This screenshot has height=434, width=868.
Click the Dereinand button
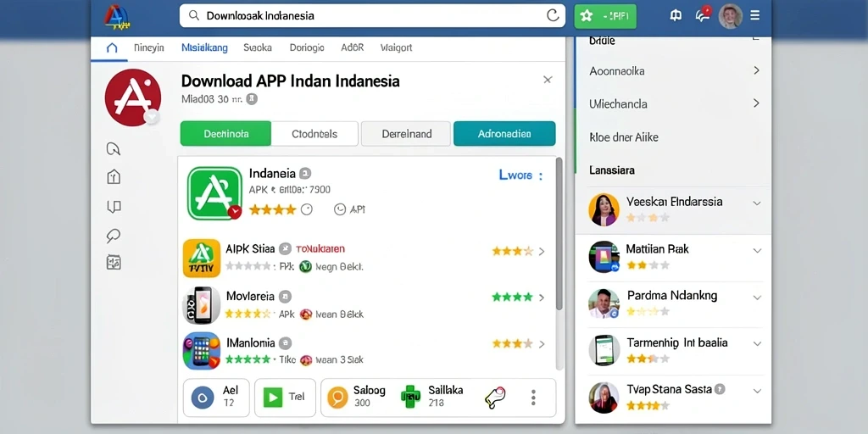point(406,133)
